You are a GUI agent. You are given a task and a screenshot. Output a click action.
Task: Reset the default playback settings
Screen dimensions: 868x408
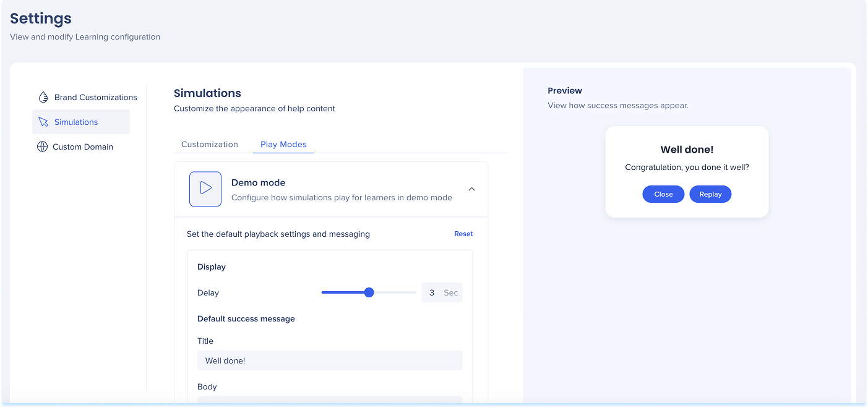(x=463, y=234)
